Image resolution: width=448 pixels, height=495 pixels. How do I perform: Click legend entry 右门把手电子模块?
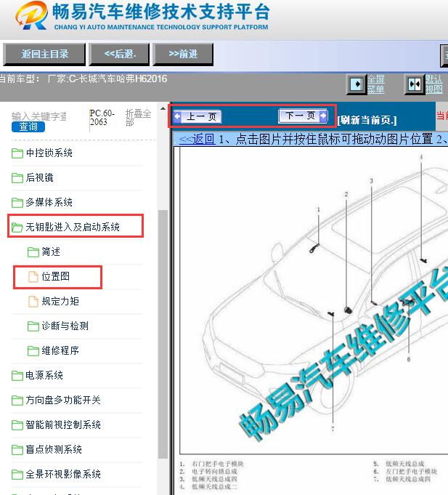[218, 464]
